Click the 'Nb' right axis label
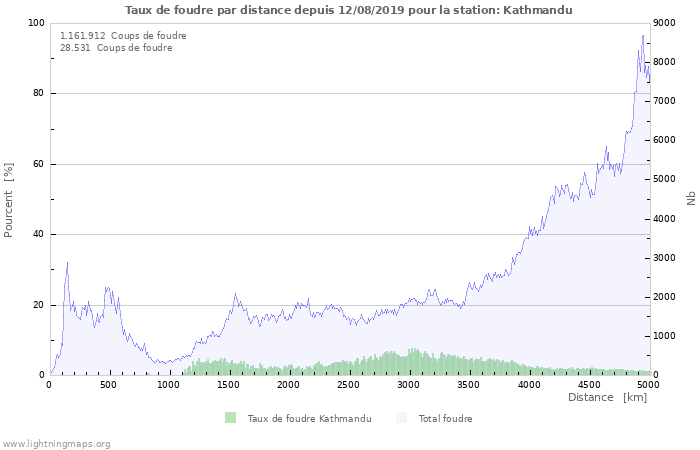 [x=691, y=199]
